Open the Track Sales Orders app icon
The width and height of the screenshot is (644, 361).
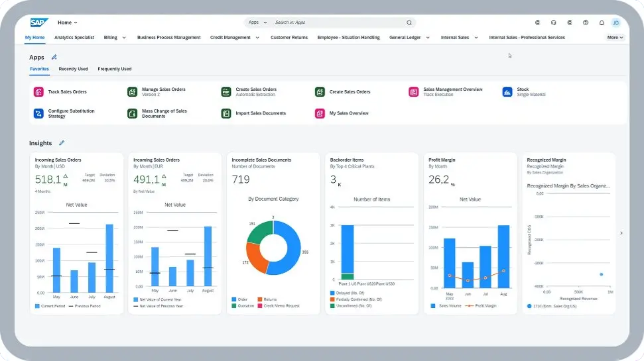(x=38, y=92)
